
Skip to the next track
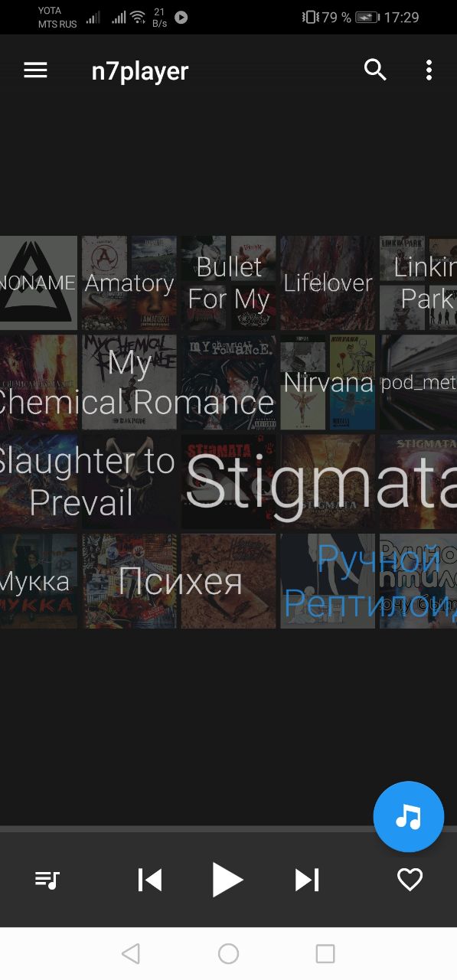[307, 880]
